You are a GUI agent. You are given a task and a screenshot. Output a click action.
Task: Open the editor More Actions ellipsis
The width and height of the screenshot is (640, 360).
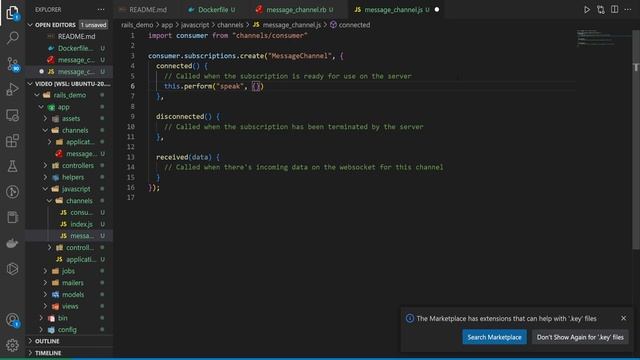628,9
